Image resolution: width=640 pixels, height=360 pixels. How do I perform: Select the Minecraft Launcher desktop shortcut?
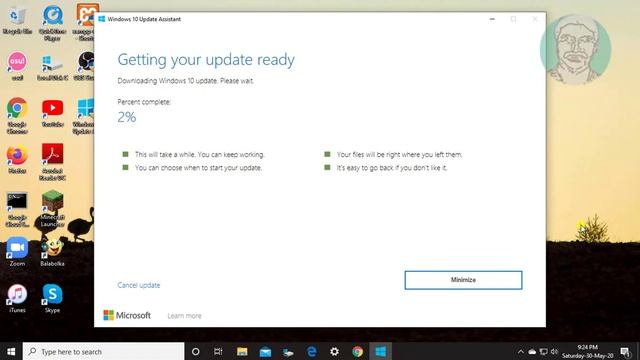click(52, 208)
